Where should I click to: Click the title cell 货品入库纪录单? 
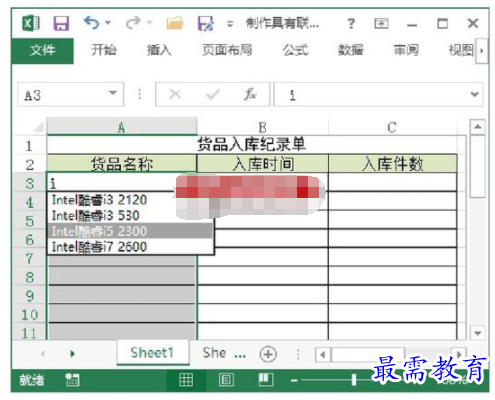(x=252, y=145)
